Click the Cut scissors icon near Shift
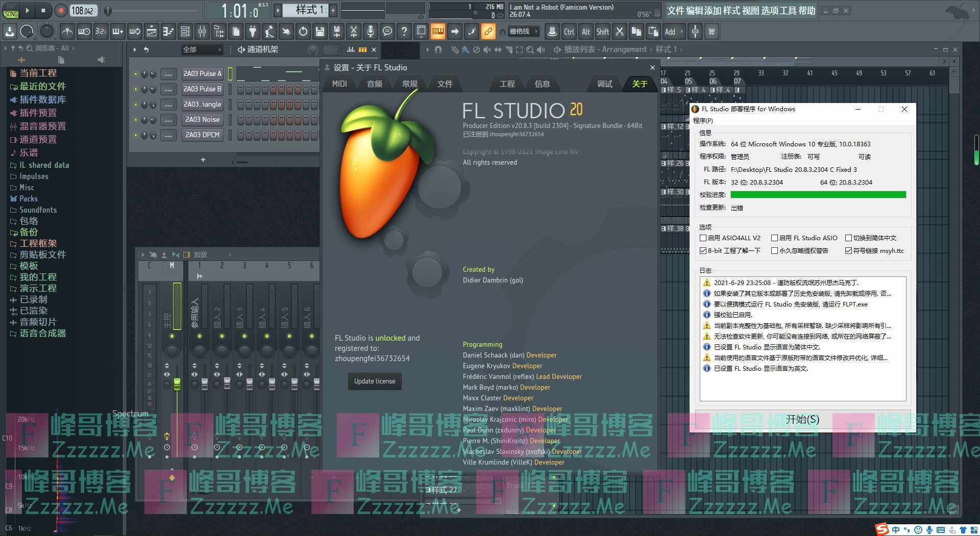980x536 pixels. point(620,32)
